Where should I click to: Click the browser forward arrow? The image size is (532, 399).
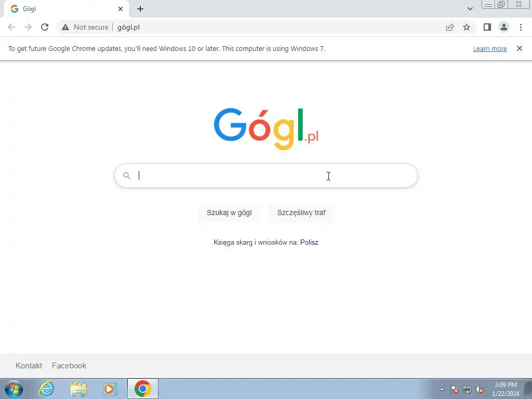[28, 27]
